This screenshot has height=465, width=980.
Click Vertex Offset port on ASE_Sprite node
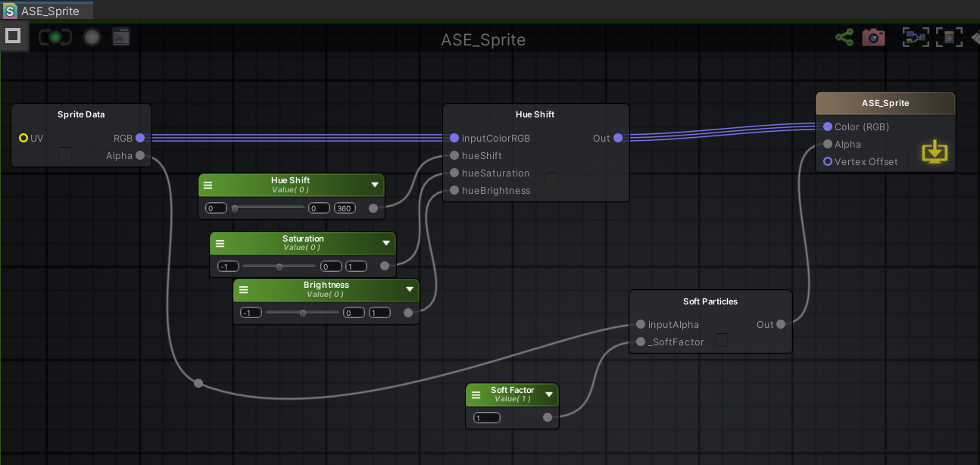828,161
